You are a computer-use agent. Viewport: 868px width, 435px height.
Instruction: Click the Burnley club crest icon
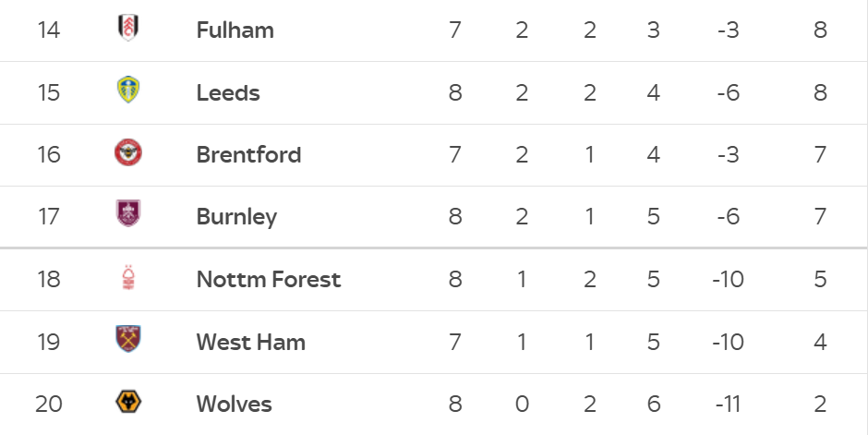(x=127, y=215)
